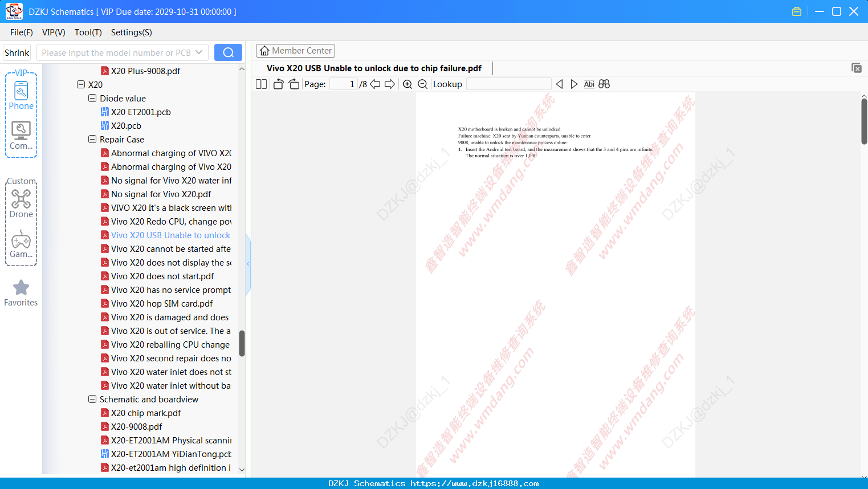The width and height of the screenshot is (868, 489).
Task: Zoom in on the PDF document
Action: 407,84
